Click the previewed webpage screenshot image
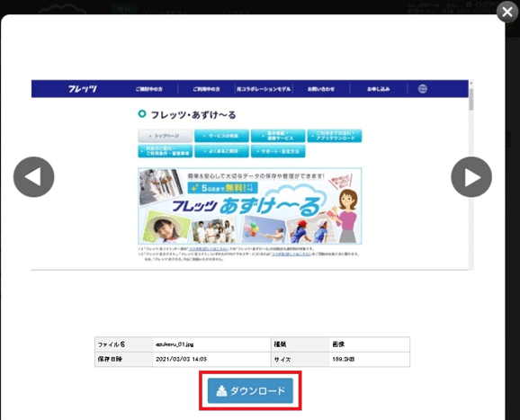Viewport: 520px width, 420px height. (253, 174)
